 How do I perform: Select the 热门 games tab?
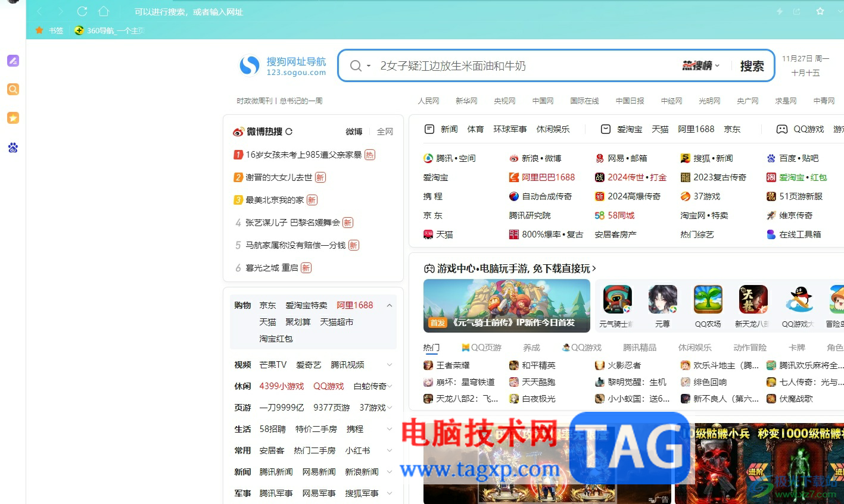[431, 348]
